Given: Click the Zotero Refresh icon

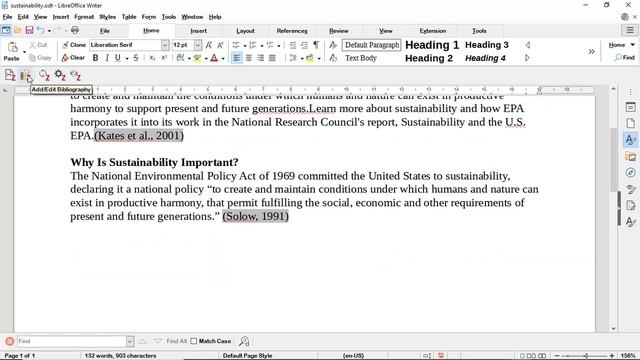Looking at the screenshot, I should [44, 75].
